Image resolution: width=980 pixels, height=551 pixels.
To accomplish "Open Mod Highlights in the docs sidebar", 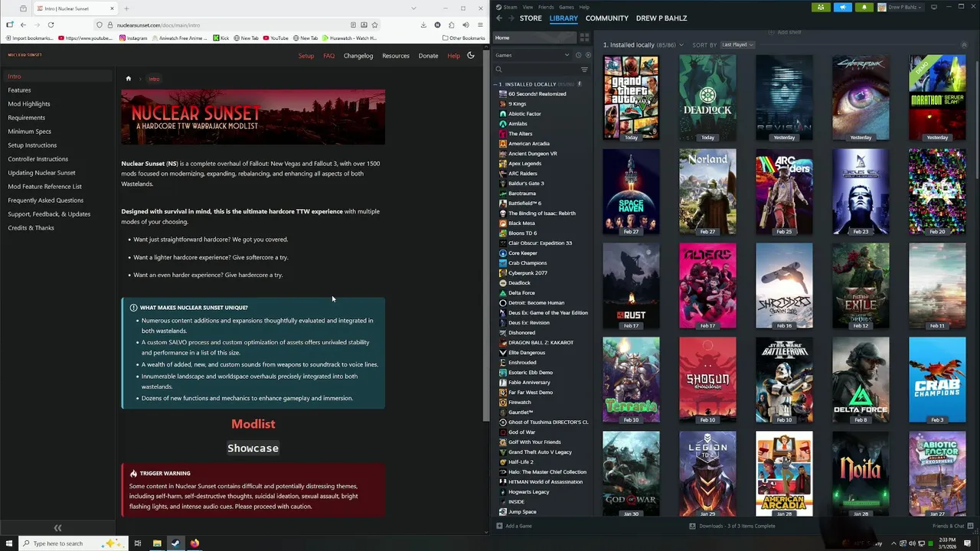I will [29, 103].
